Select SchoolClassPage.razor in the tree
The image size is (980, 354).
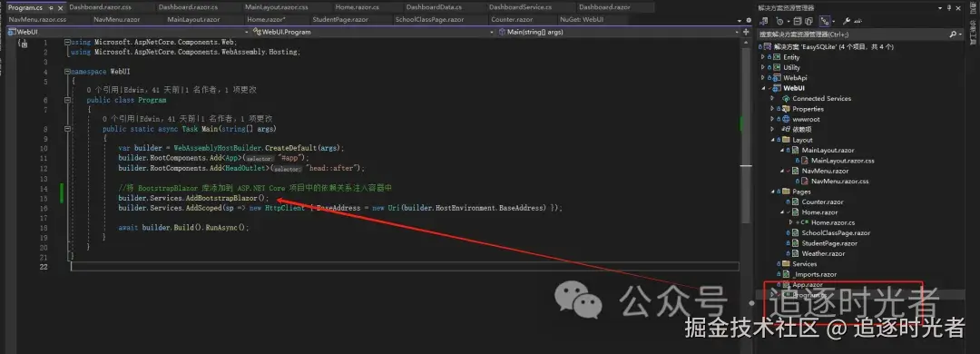coord(836,232)
